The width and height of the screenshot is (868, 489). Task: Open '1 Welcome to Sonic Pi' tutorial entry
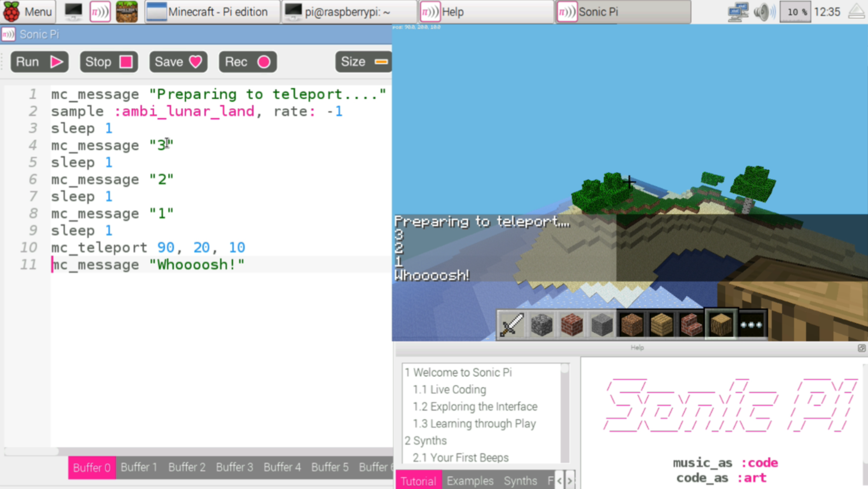tap(458, 372)
